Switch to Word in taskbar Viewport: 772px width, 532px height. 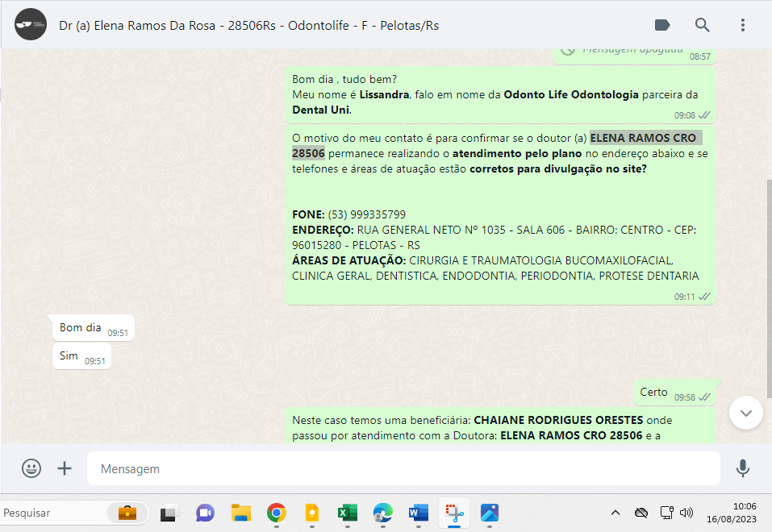click(x=419, y=513)
